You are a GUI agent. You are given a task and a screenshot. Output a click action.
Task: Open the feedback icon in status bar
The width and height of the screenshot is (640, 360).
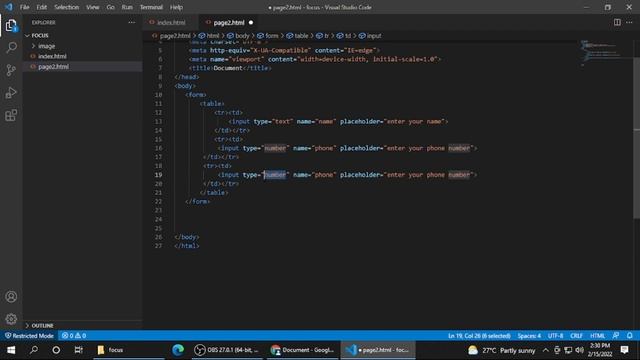pyautogui.click(x=616, y=336)
